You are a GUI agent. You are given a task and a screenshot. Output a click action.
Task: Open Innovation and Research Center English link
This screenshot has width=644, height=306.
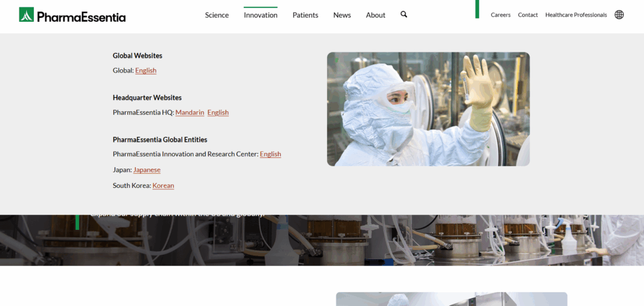click(x=270, y=154)
